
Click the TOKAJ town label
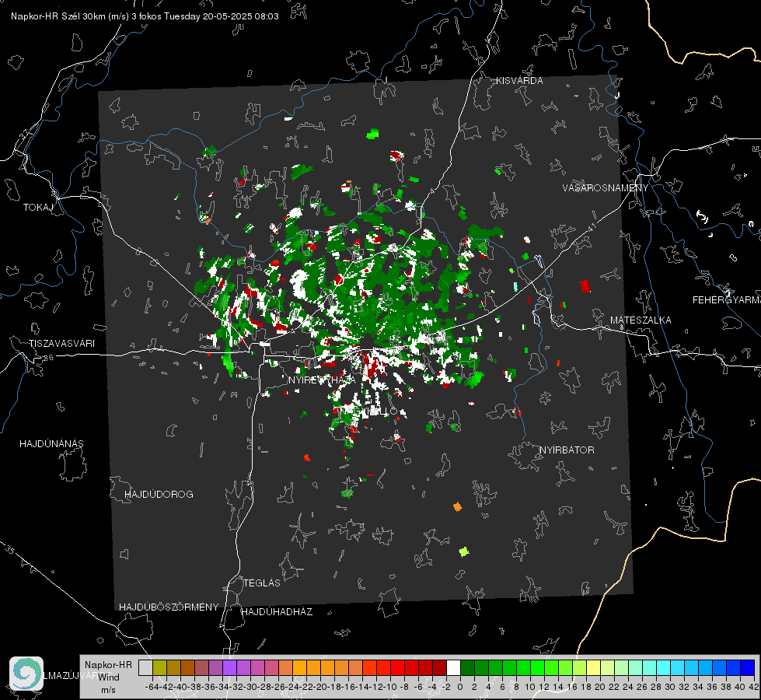(37, 208)
